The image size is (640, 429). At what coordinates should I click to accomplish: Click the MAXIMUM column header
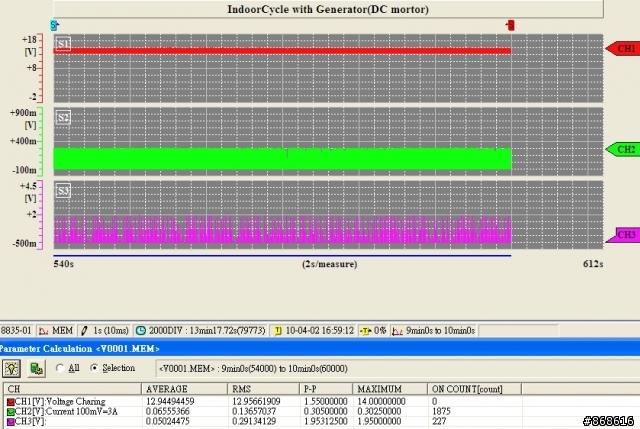(x=390, y=389)
